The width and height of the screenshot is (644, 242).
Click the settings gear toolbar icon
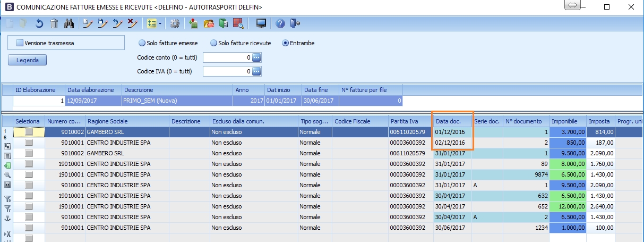[x=175, y=23]
